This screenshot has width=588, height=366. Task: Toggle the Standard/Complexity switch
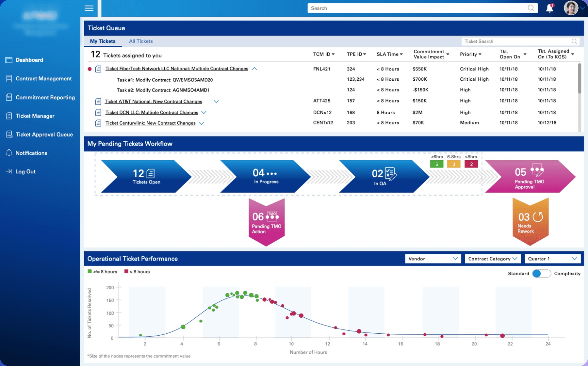[541, 274]
